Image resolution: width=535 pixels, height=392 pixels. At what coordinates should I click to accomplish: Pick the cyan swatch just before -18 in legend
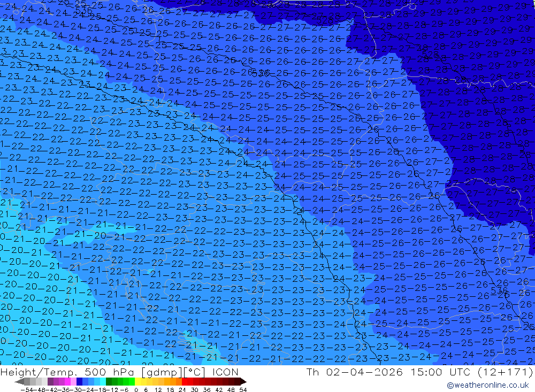click(x=103, y=381)
